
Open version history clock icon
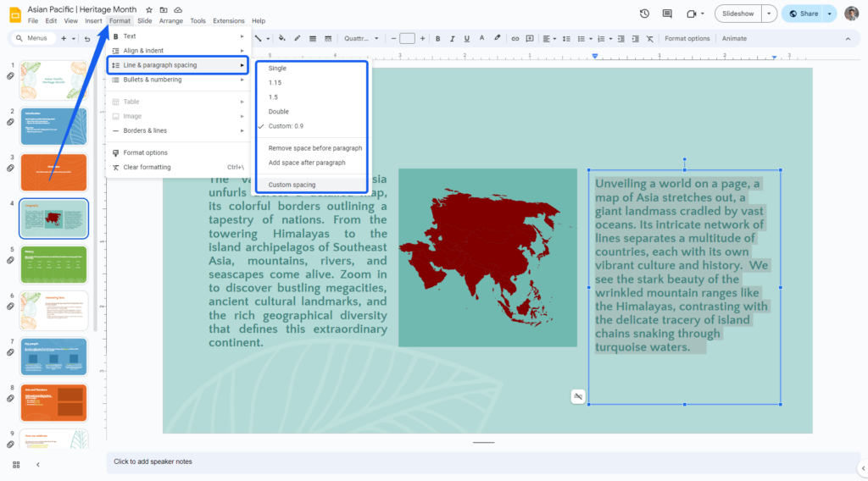tap(644, 14)
